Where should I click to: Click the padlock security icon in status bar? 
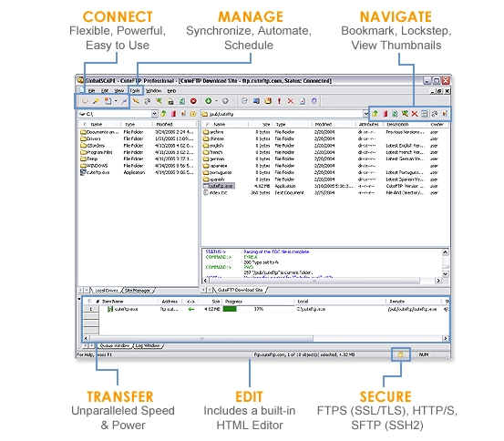tap(400, 354)
